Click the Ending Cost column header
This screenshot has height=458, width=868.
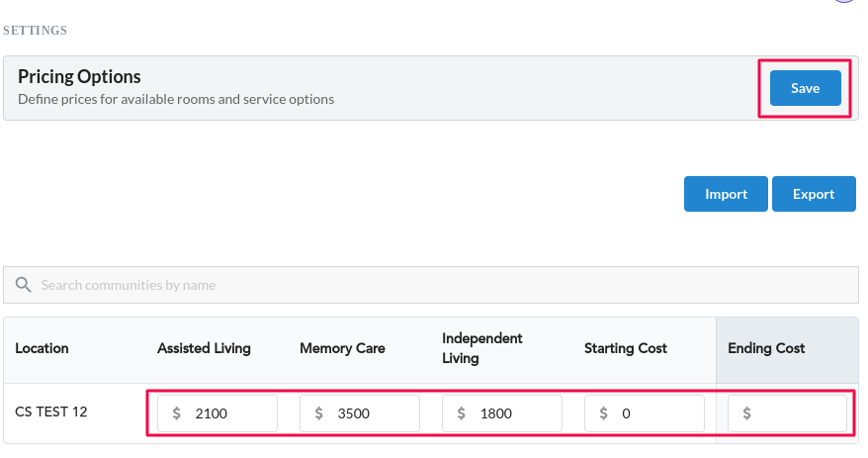(x=766, y=348)
